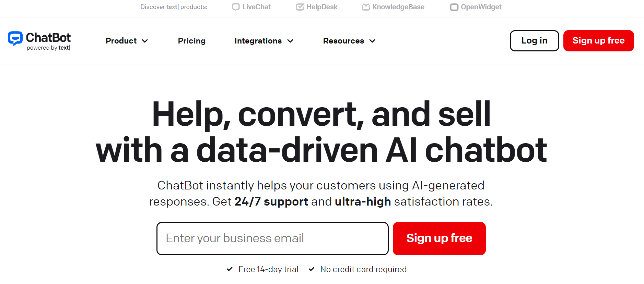This screenshot has height=284, width=644.
Task: Open the Integrations dropdown
Action: (291, 41)
